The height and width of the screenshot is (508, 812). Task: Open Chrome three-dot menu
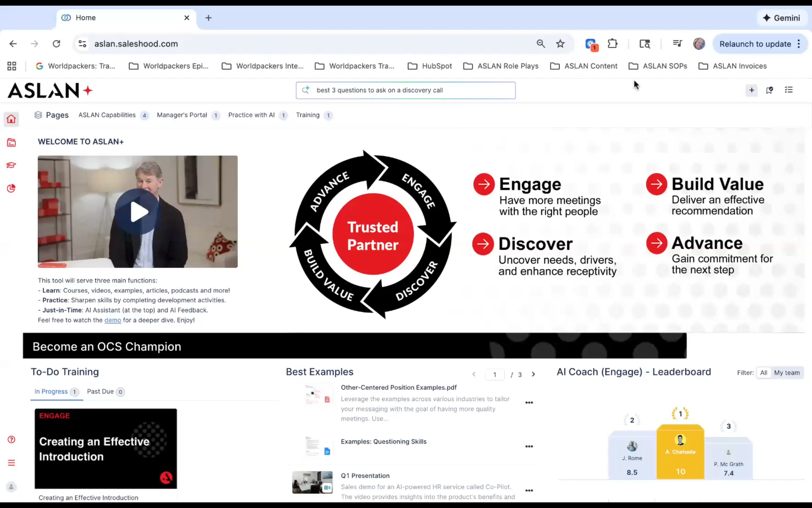[x=798, y=44]
